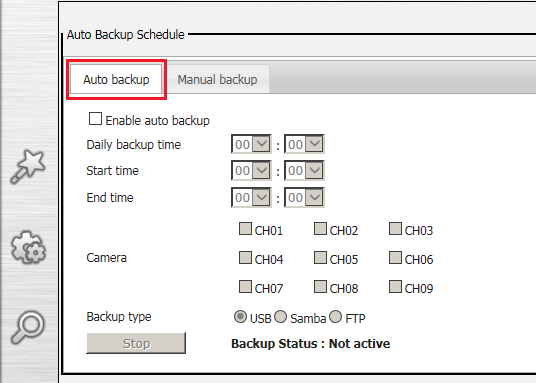Image resolution: width=536 pixels, height=383 pixels.
Task: Open Start time hour dropdown
Action: click(251, 170)
